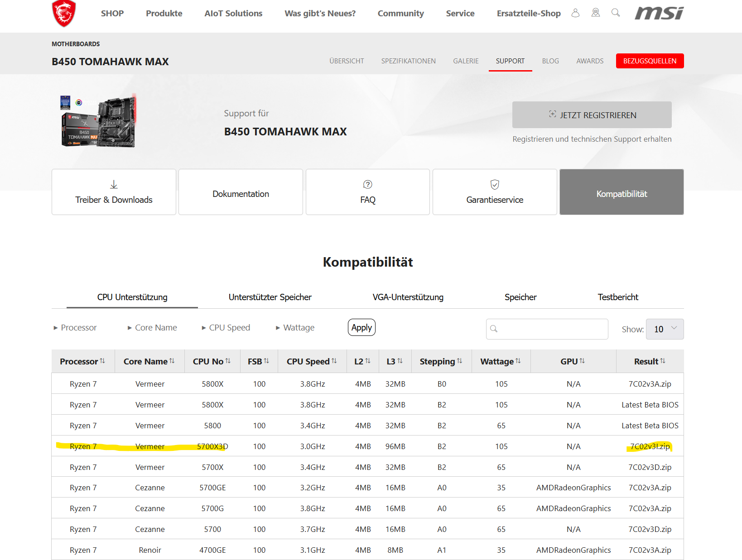Open the Community menu
The height and width of the screenshot is (560, 742).
pos(401,14)
